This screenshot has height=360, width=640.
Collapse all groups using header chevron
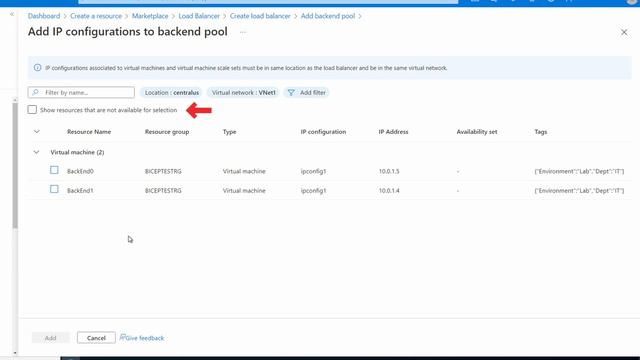click(x=37, y=131)
